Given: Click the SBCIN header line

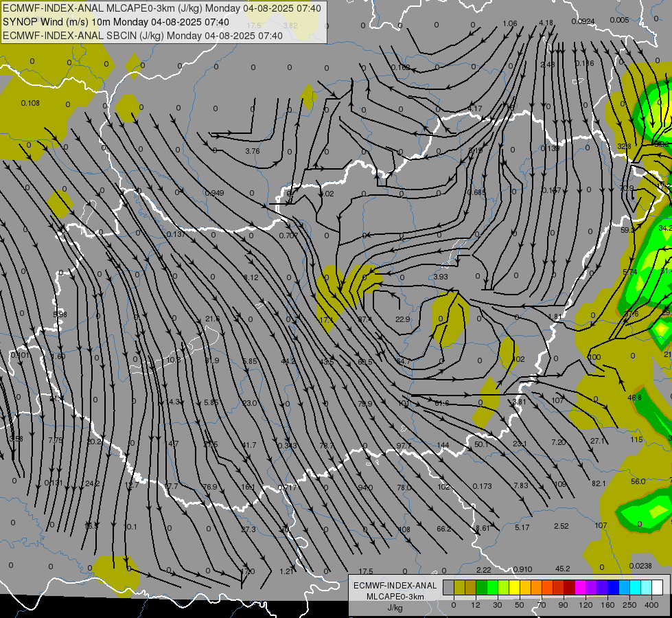Looking at the screenshot, I should click(143, 36).
